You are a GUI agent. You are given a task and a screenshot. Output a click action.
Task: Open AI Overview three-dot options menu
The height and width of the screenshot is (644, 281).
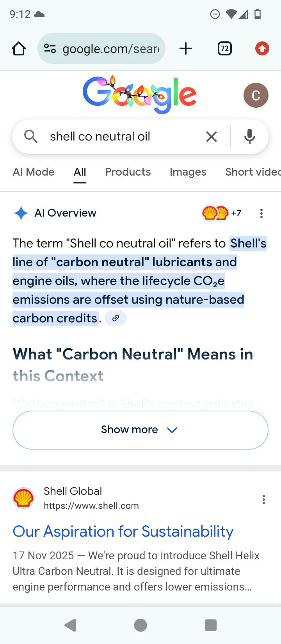pyautogui.click(x=261, y=213)
